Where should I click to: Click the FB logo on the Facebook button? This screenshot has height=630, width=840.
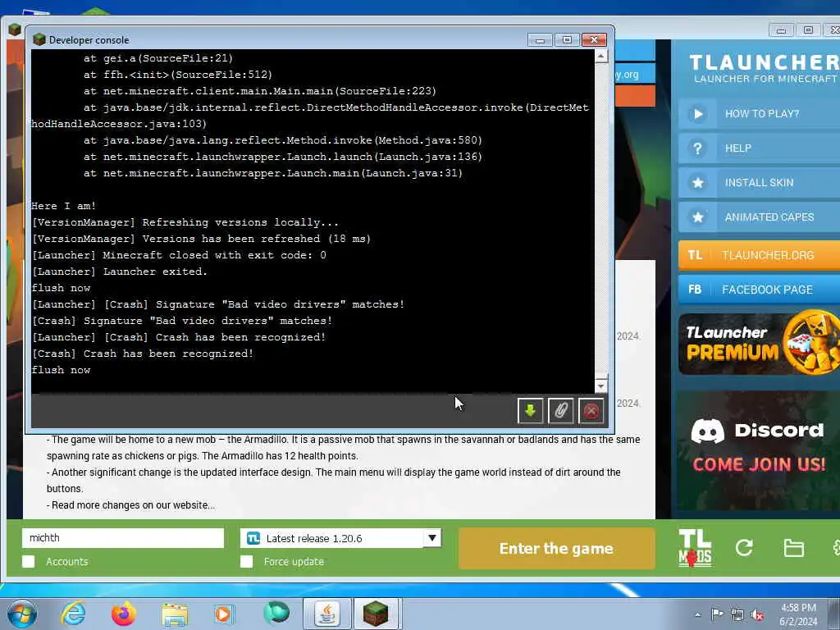[695, 290]
